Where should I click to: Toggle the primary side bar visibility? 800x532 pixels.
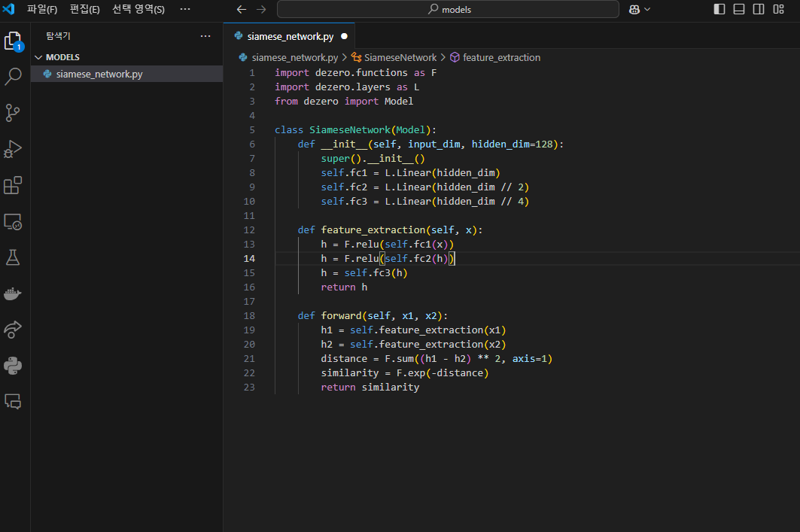[x=719, y=9]
